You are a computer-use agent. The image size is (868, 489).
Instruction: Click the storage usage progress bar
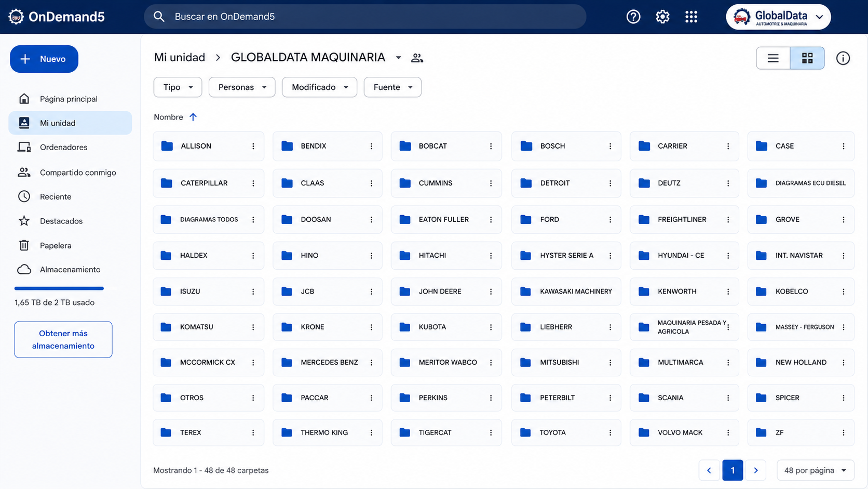coord(59,288)
